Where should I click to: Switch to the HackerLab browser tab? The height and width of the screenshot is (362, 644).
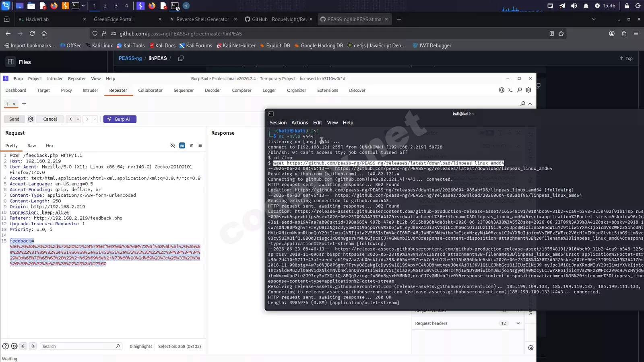[x=52, y=19]
